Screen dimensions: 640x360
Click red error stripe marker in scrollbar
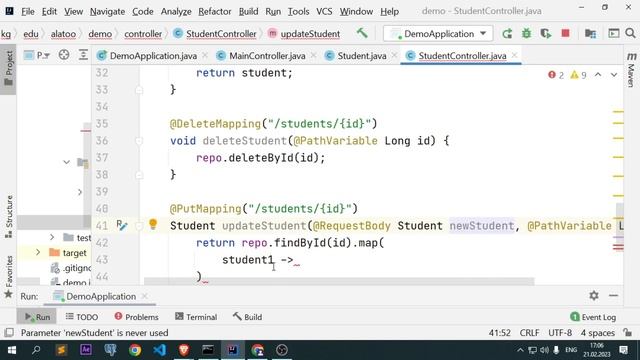point(618,247)
